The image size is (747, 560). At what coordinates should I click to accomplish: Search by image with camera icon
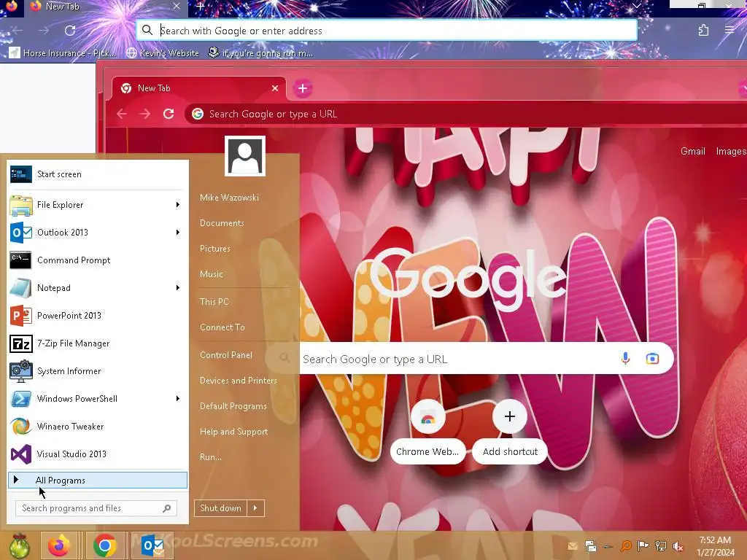(653, 359)
